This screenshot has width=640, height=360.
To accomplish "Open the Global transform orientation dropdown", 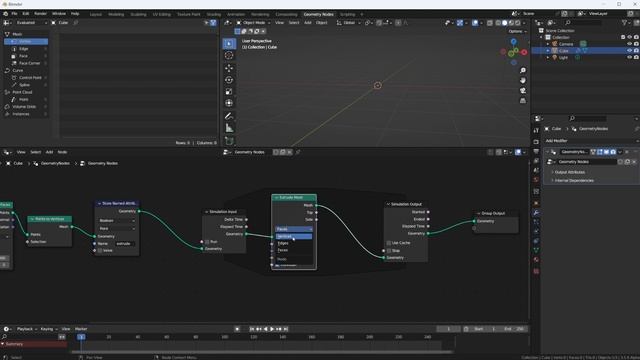I will click(x=349, y=23).
